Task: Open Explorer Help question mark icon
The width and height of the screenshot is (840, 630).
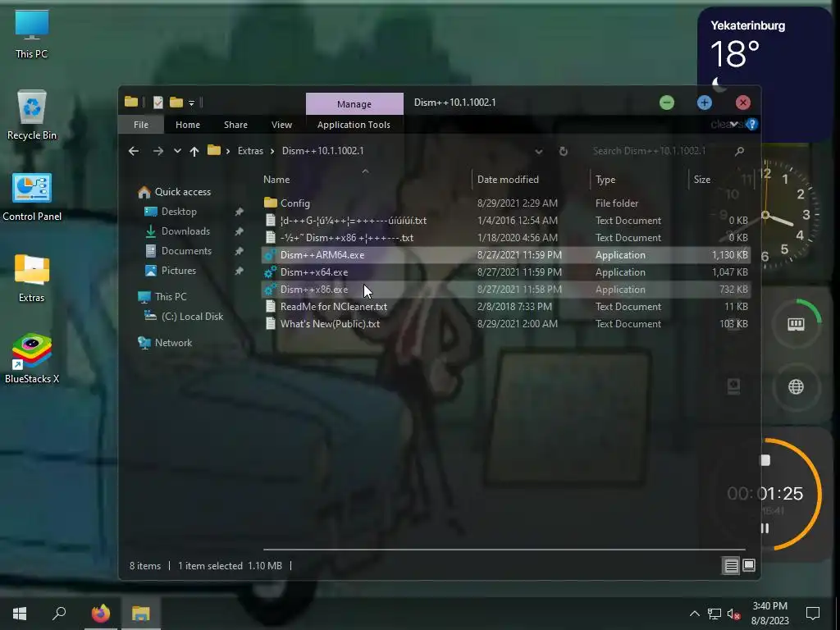Action: [752, 125]
